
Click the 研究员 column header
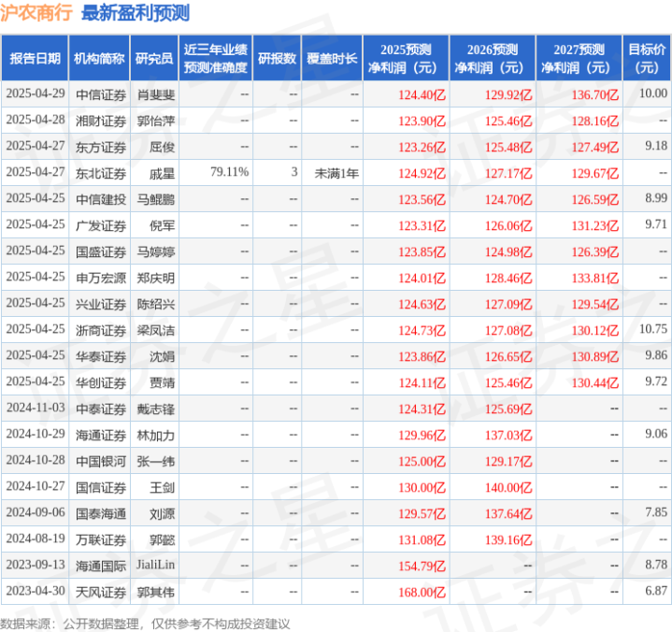click(x=154, y=58)
